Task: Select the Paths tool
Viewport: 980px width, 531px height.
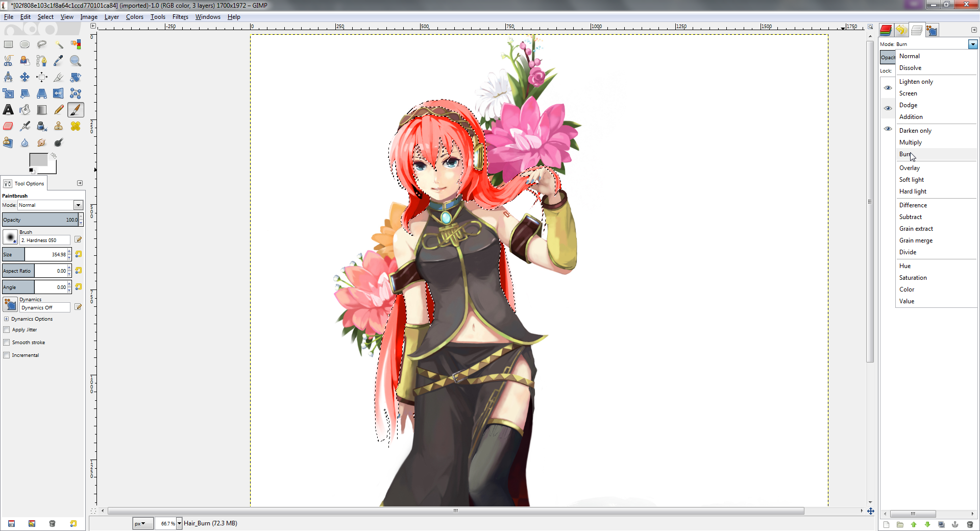Action: click(42, 61)
